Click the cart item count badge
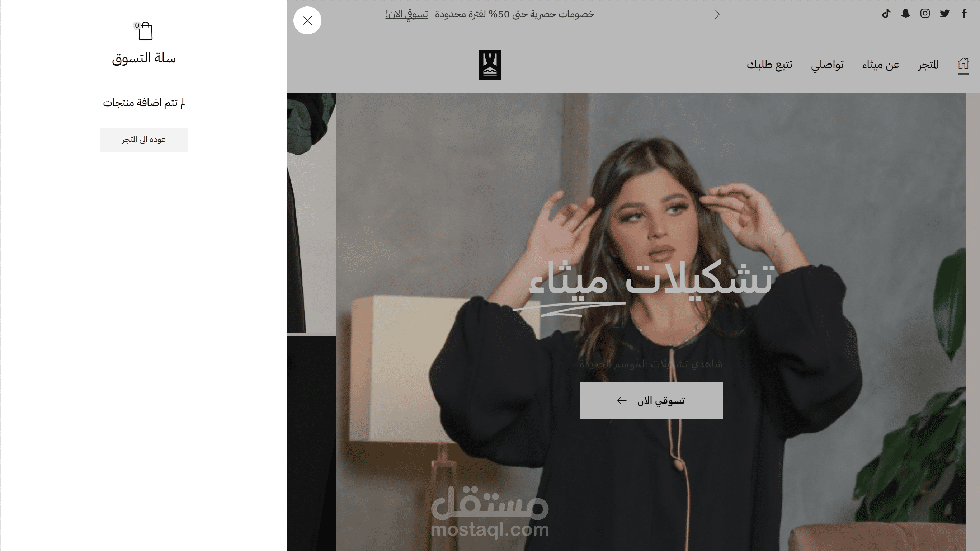The image size is (980, 551). (x=137, y=25)
